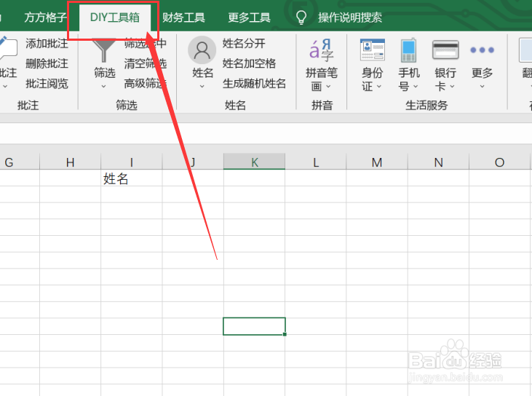This screenshot has width=532, height=396.
Task: Click 姓名加空格 command
Action: pyautogui.click(x=249, y=63)
